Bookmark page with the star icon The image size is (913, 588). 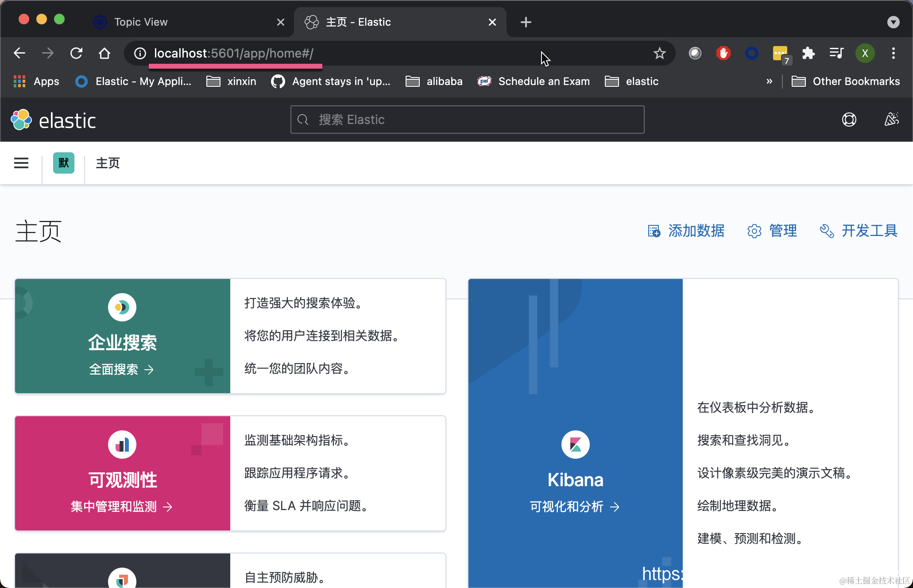click(659, 54)
